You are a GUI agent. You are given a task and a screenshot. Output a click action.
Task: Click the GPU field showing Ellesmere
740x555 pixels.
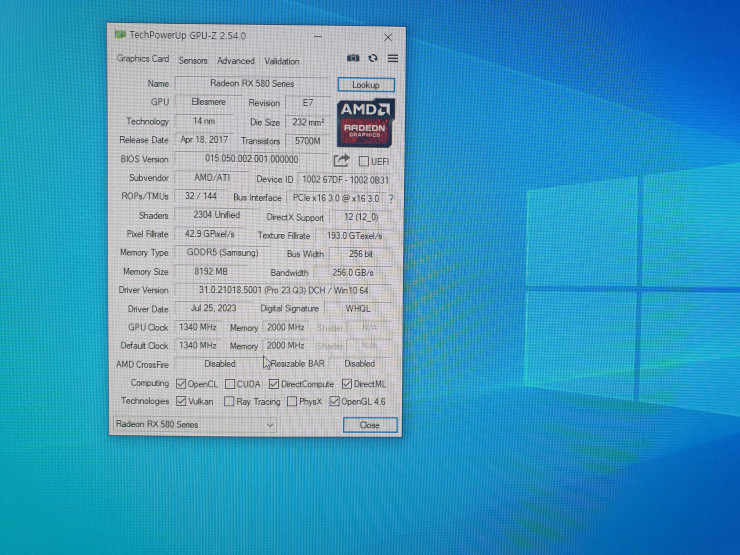[x=208, y=102]
